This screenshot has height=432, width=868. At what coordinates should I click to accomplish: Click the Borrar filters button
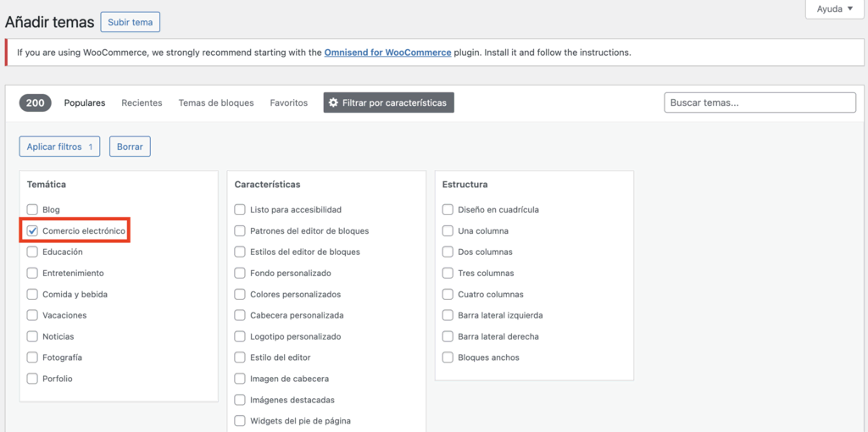point(130,147)
